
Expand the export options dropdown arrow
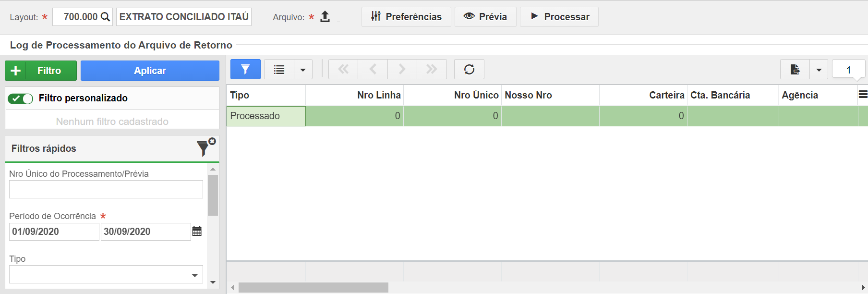tap(819, 70)
